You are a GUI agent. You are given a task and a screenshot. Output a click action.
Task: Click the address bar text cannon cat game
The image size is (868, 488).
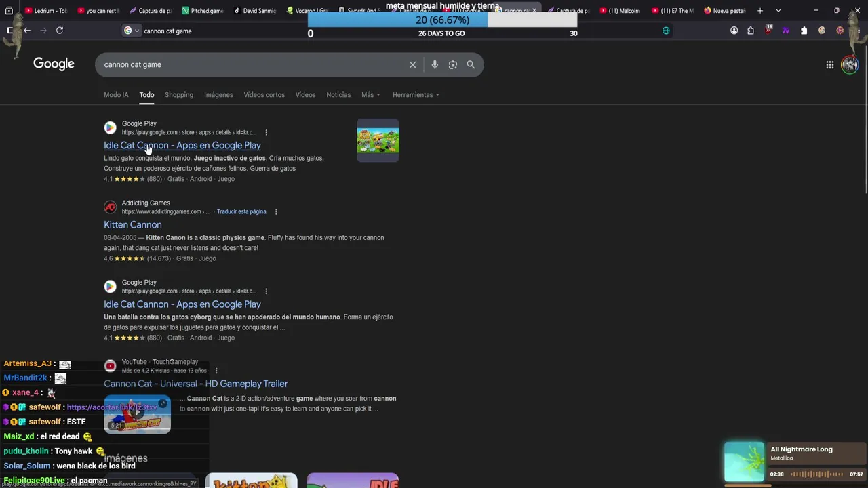tap(167, 30)
